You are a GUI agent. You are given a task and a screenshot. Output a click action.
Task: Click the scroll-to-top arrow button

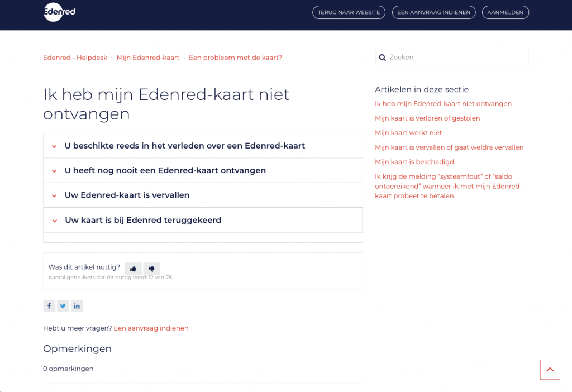click(550, 370)
